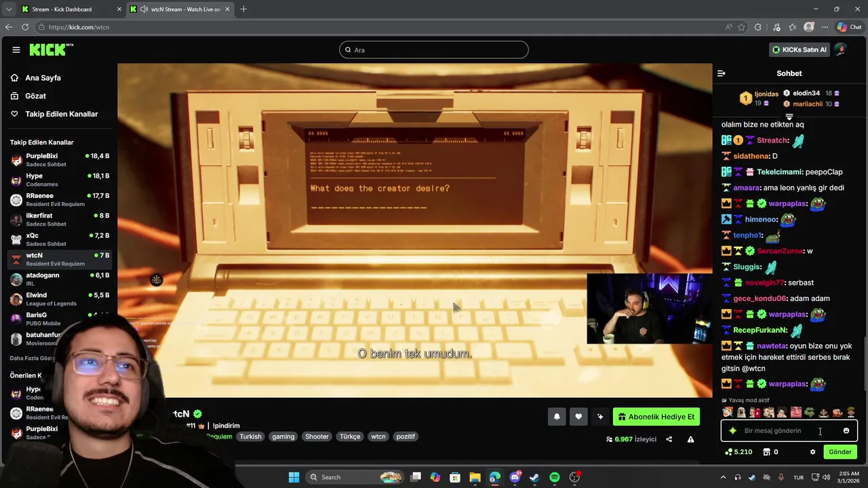The width and height of the screenshot is (868, 488).
Task: Click username ljonidas in leaderboard
Action: coord(766,94)
